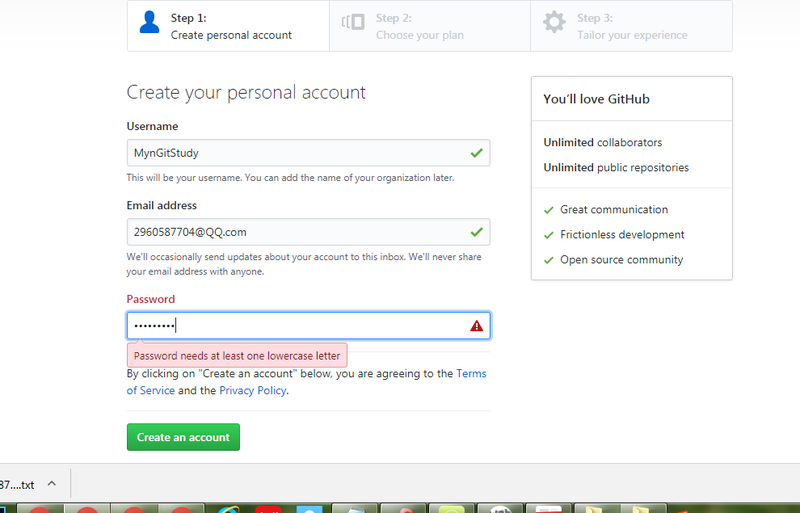This screenshot has height=513, width=800.
Task: Select Step 2: Choose your plan
Action: (430, 26)
